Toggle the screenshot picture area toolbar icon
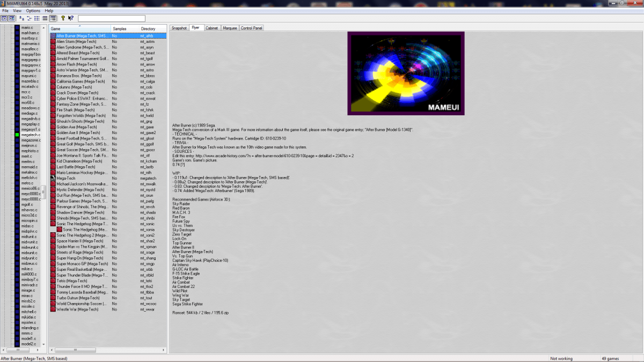The image size is (644, 362). tap(11, 18)
